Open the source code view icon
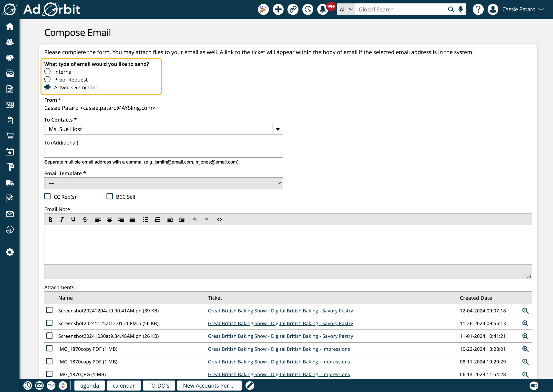The height and width of the screenshot is (392, 553). tap(219, 220)
